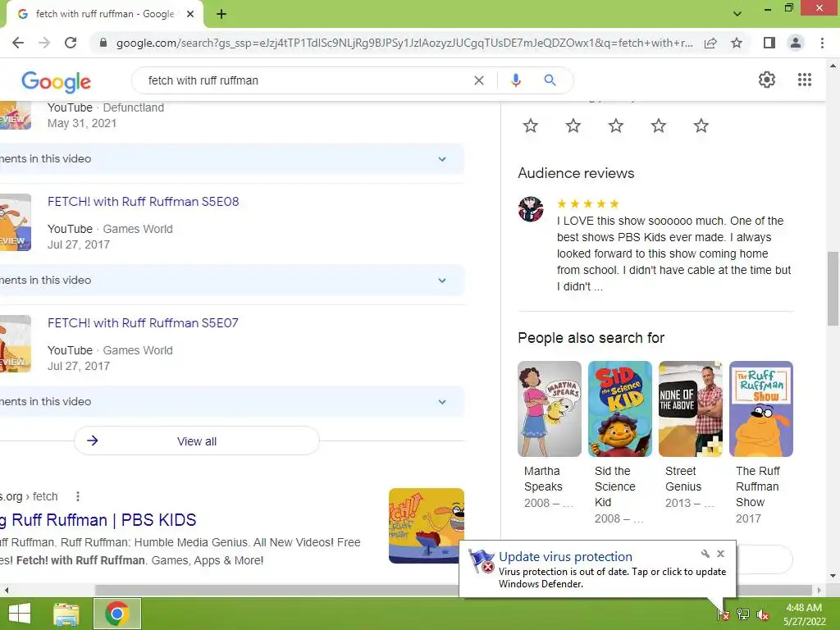Open notification settings wrench icon
The image size is (840, 630).
(x=705, y=554)
